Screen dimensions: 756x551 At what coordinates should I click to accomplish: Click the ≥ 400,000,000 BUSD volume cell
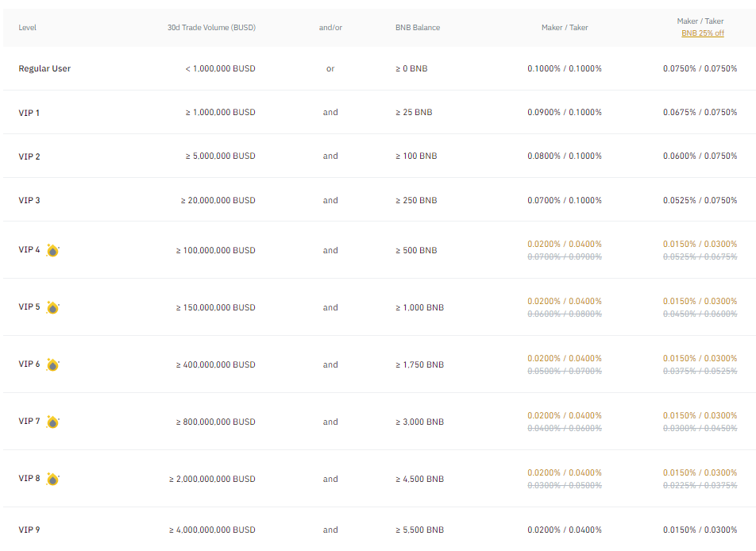[215, 365]
